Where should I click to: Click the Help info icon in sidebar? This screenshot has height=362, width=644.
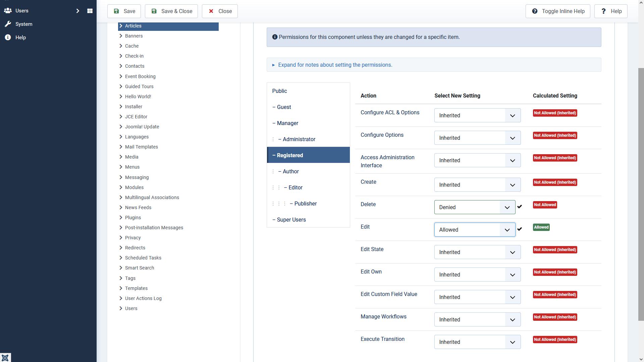[7, 37]
